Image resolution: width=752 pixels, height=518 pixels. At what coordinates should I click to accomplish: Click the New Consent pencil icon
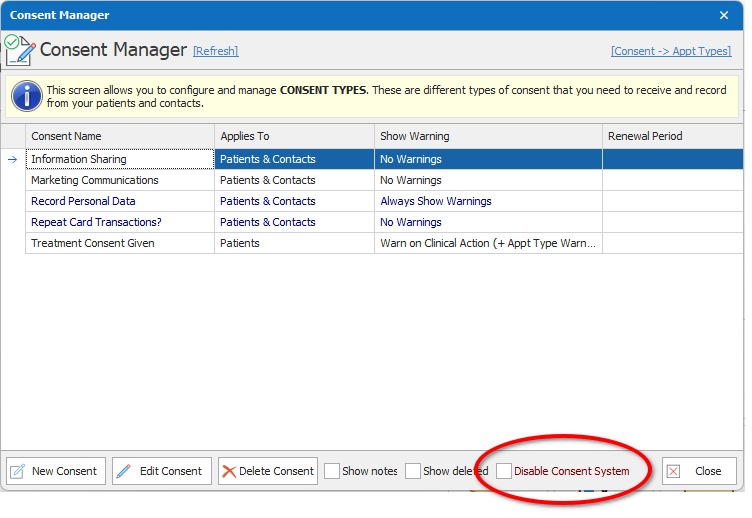(x=18, y=471)
